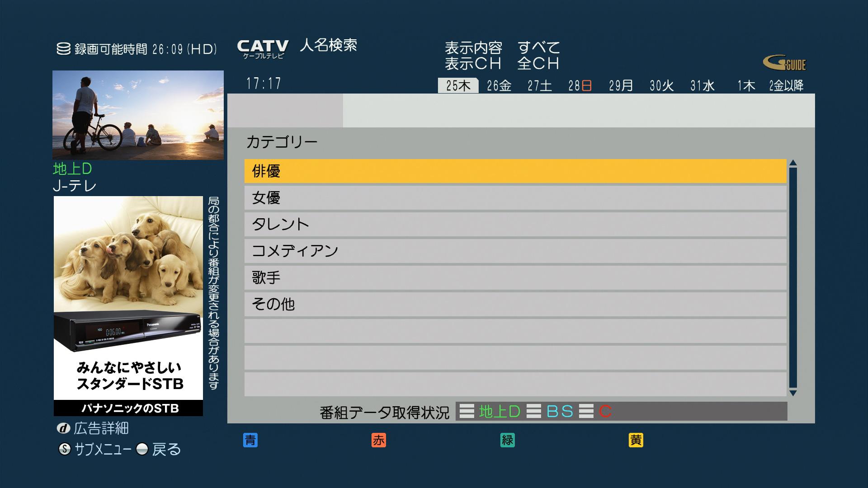
Task: Click 表示内容 すべて display filter
Action: pyautogui.click(x=502, y=47)
